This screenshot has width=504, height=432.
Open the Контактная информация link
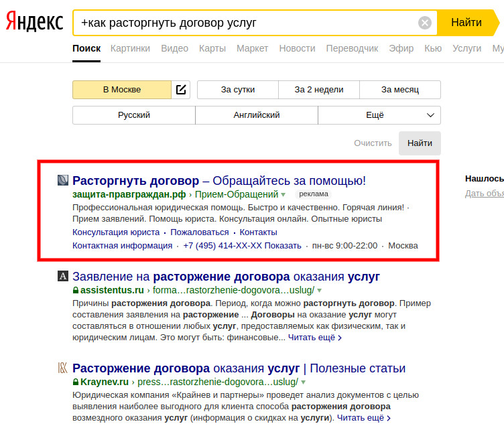click(122, 246)
